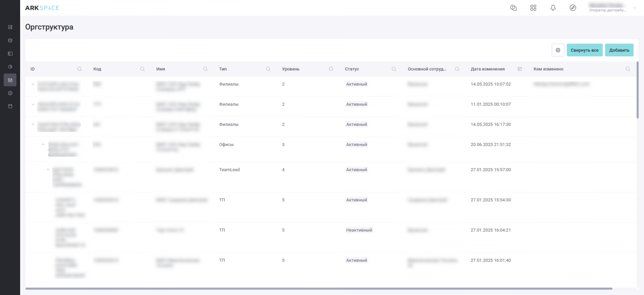Search in the Кем изменено column
644x295 pixels.
(x=627, y=69)
